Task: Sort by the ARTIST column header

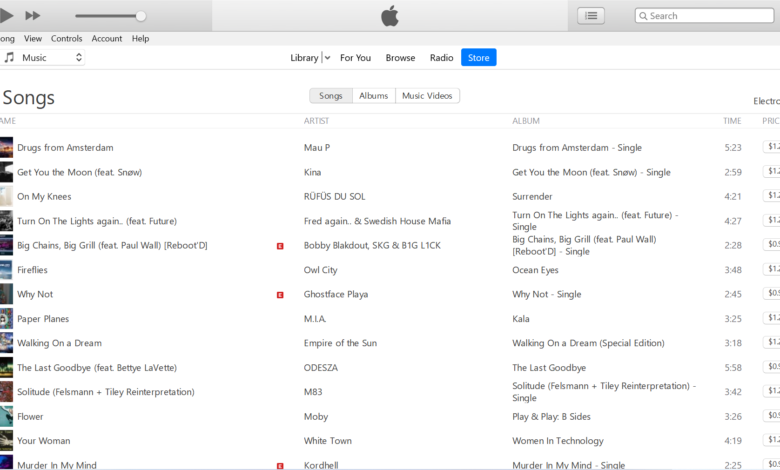Action: click(x=316, y=121)
